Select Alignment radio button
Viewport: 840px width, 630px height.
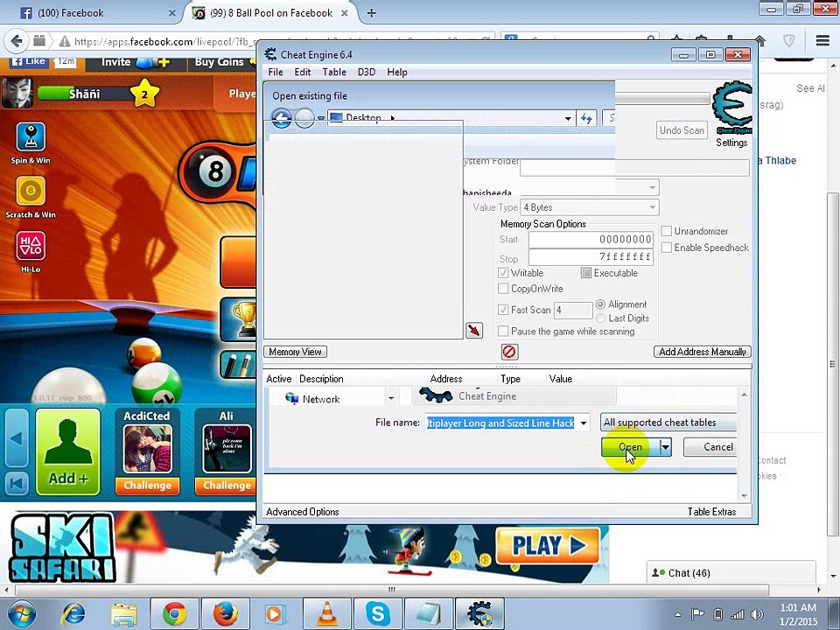(600, 304)
